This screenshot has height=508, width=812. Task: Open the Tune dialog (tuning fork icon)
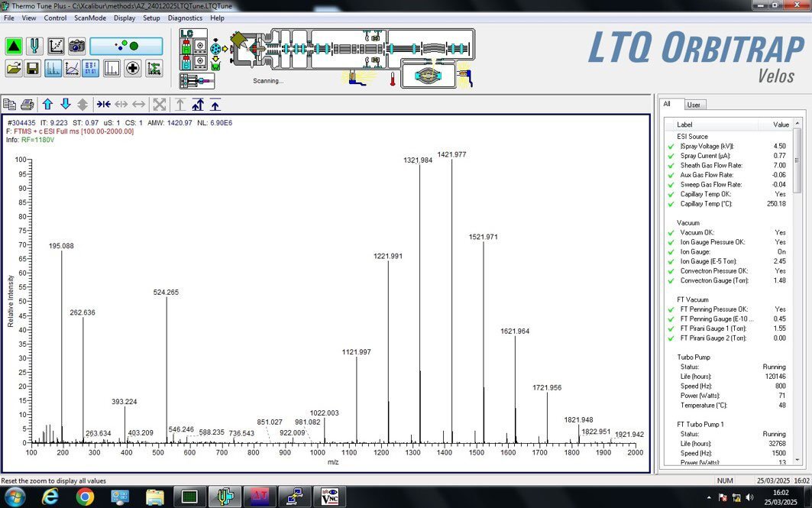34,46
